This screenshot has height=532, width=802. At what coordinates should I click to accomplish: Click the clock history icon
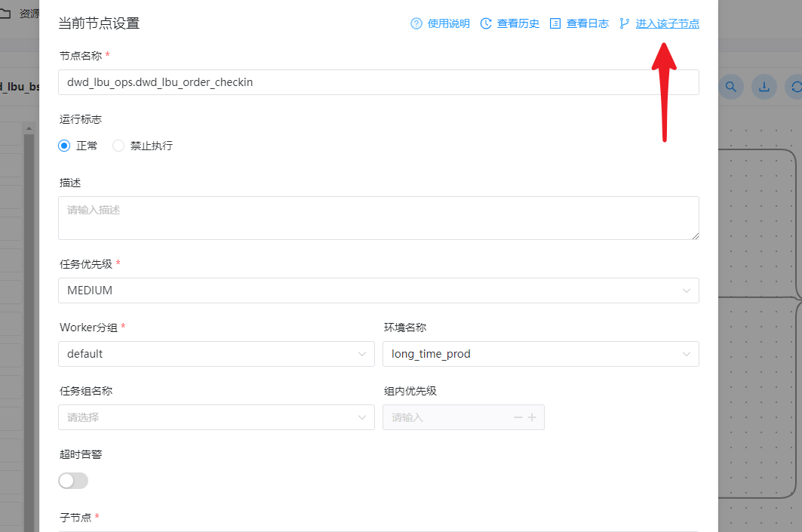click(x=486, y=23)
